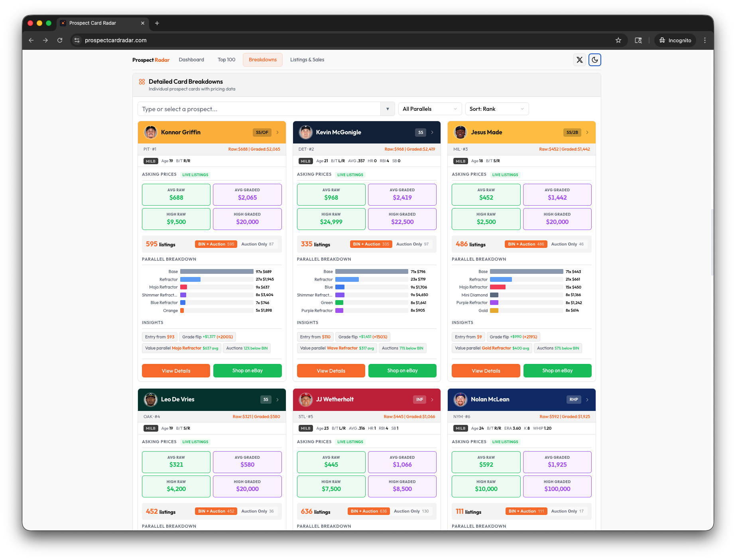This screenshot has width=736, height=560.
Task: View Details for Kevin McGonigle
Action: click(331, 371)
